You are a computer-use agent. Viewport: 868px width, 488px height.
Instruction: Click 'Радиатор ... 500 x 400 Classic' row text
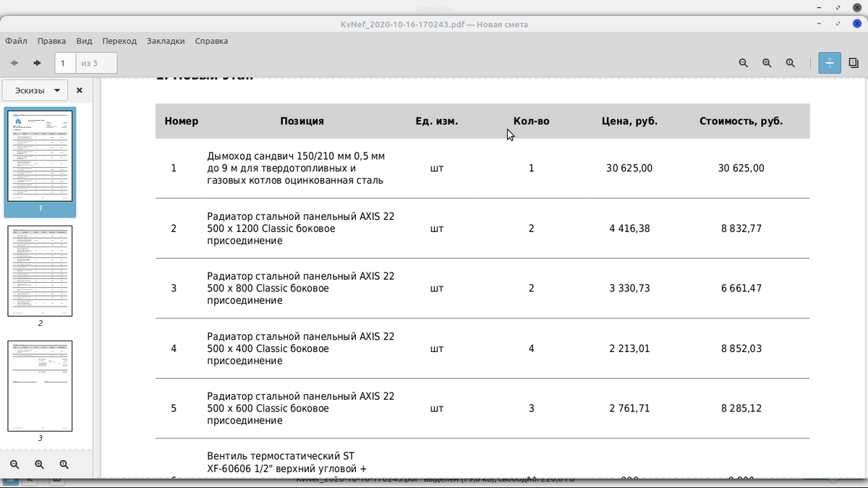(x=301, y=348)
